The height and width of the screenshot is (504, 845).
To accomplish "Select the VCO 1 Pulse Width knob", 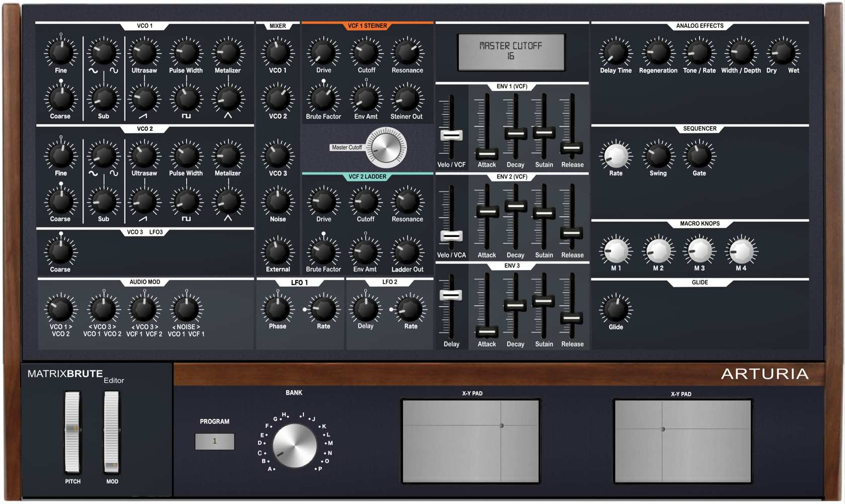I will pyautogui.click(x=186, y=52).
